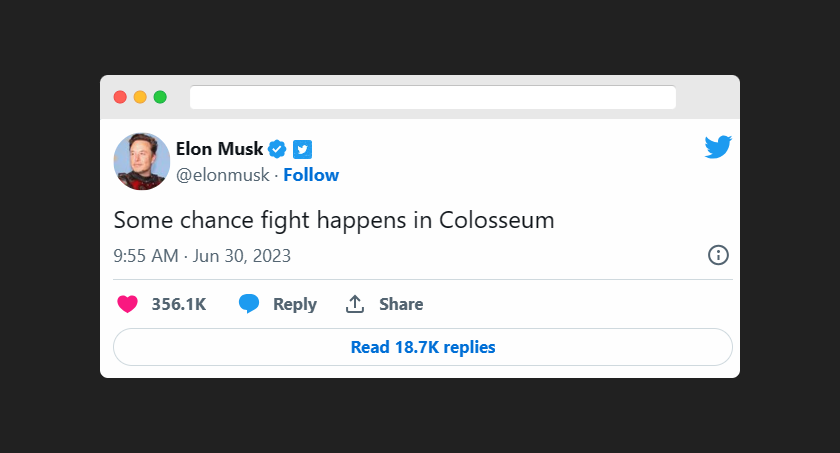The width and height of the screenshot is (840, 453).
Task: Follow the @elonmusk account
Action: point(311,175)
